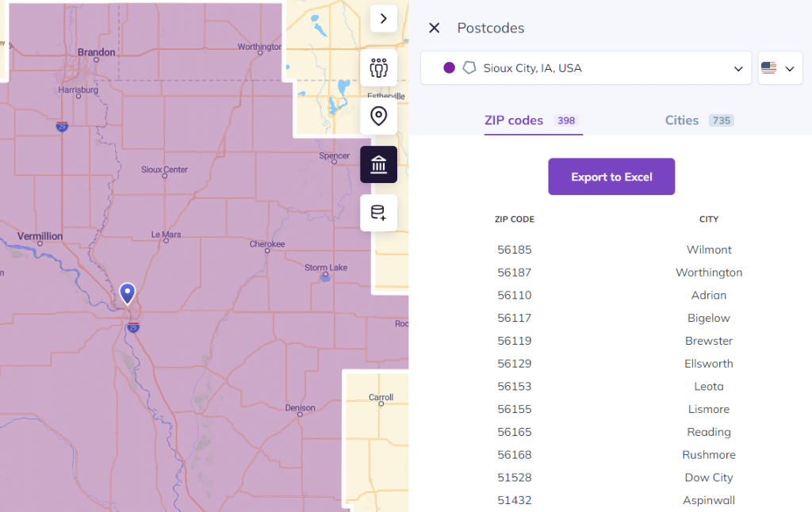Select ZIP code 56185
The image size is (812, 512).
tap(514, 250)
